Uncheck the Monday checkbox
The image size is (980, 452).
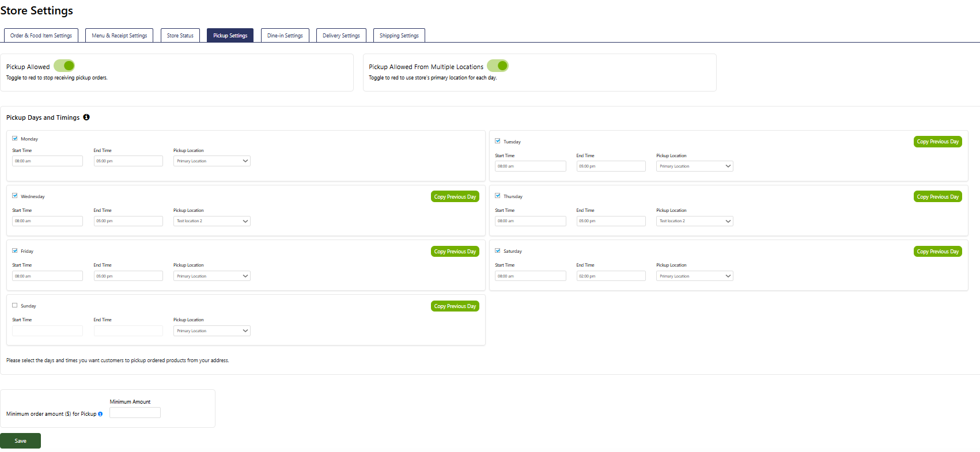(15, 139)
